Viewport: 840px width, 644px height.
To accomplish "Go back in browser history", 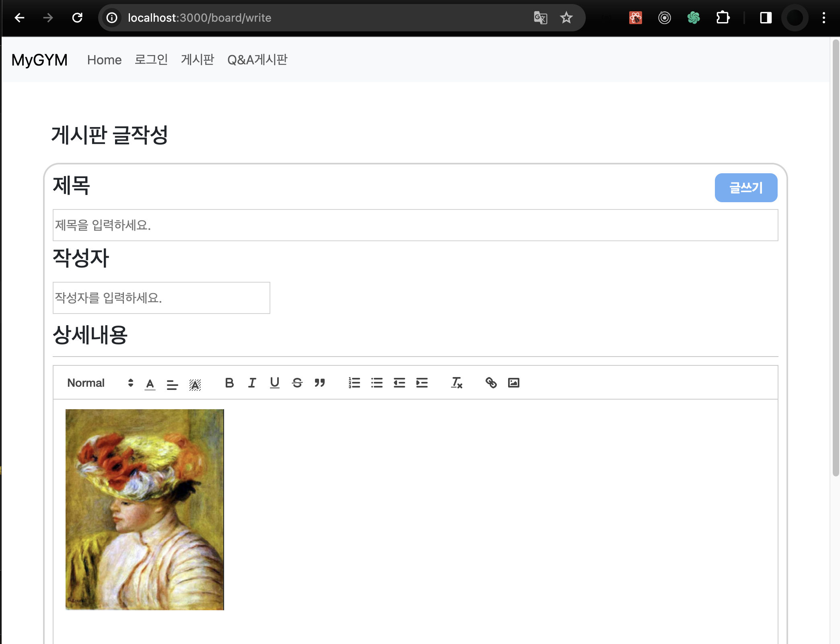I will [x=19, y=18].
